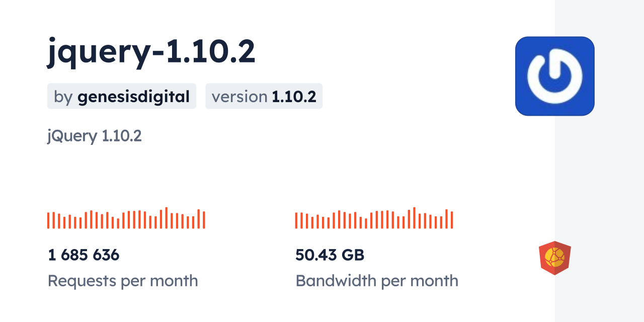Select the jQuery 1.10.2 description text
Viewport: 644px width, 322px height.
[x=95, y=135]
